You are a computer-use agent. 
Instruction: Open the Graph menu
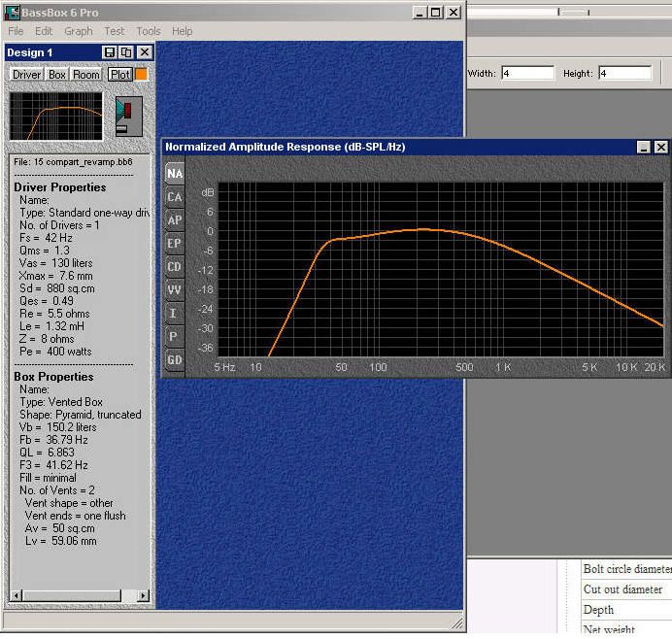tap(78, 31)
